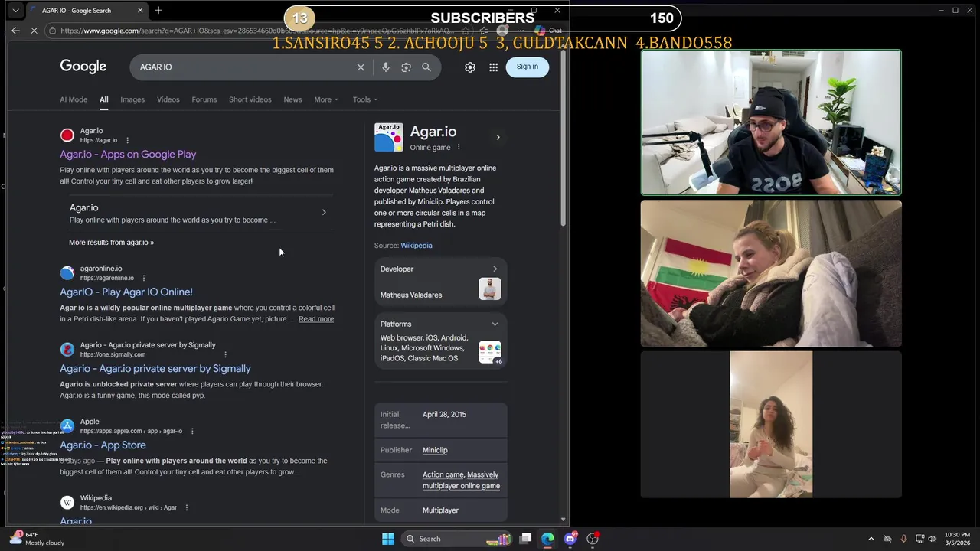Select the All results tab
980x551 pixels.
click(103, 99)
